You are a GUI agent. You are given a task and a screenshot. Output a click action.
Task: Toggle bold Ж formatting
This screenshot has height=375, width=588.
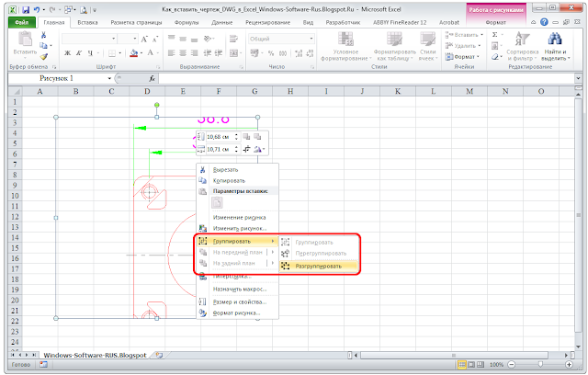click(x=67, y=53)
